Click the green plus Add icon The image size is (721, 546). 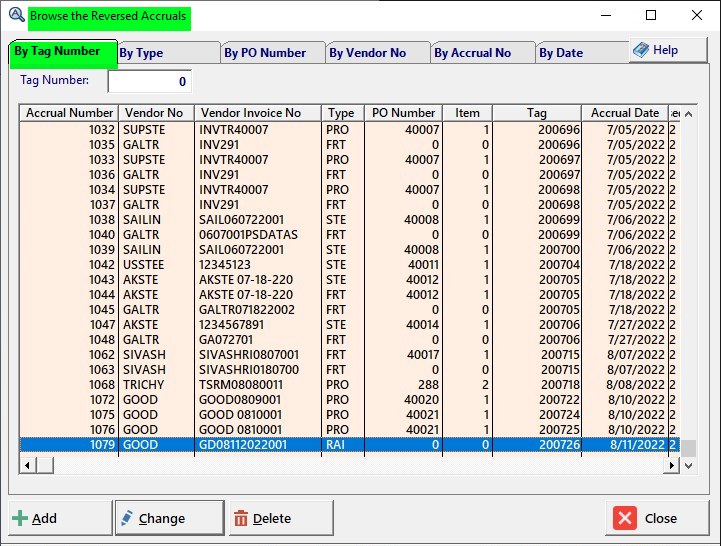point(20,518)
